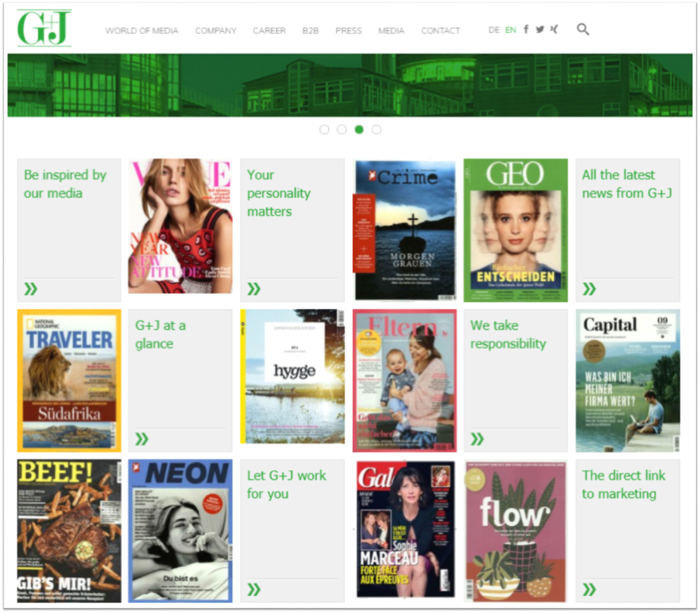
Task: Click arrows under 'Your personality matters'
Action: pyautogui.click(x=254, y=289)
